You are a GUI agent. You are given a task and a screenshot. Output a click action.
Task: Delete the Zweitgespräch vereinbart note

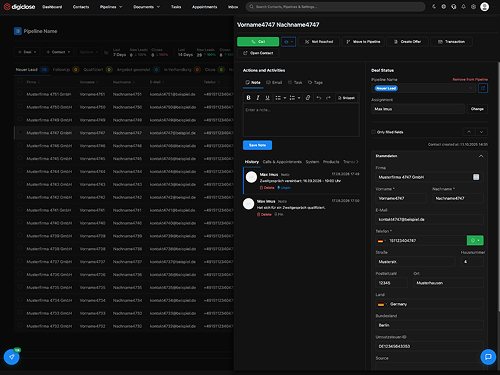point(267,188)
